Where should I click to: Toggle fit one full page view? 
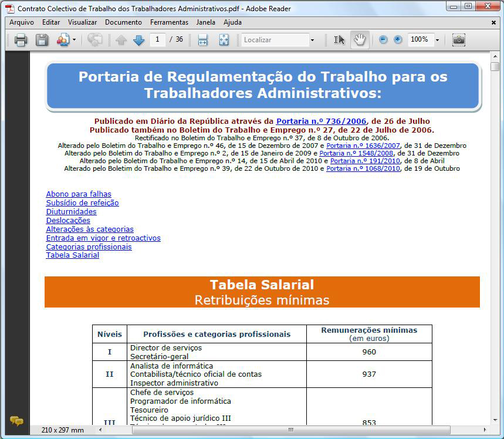pyautogui.click(x=224, y=40)
